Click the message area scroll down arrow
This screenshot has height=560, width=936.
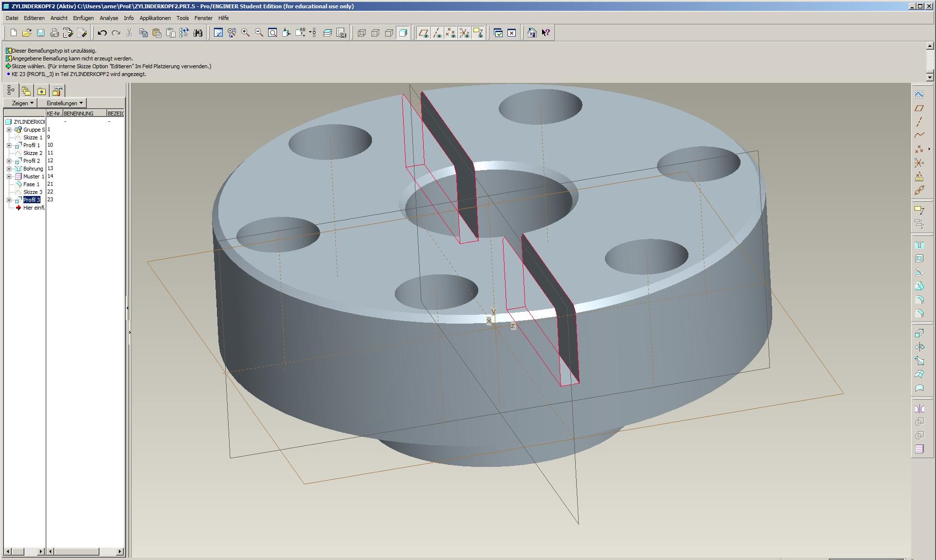(x=930, y=77)
